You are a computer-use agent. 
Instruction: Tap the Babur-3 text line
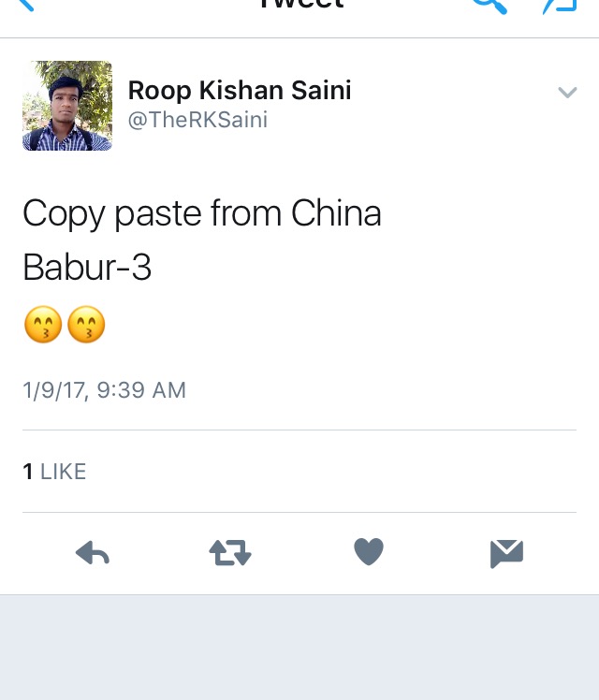pyautogui.click(x=87, y=267)
